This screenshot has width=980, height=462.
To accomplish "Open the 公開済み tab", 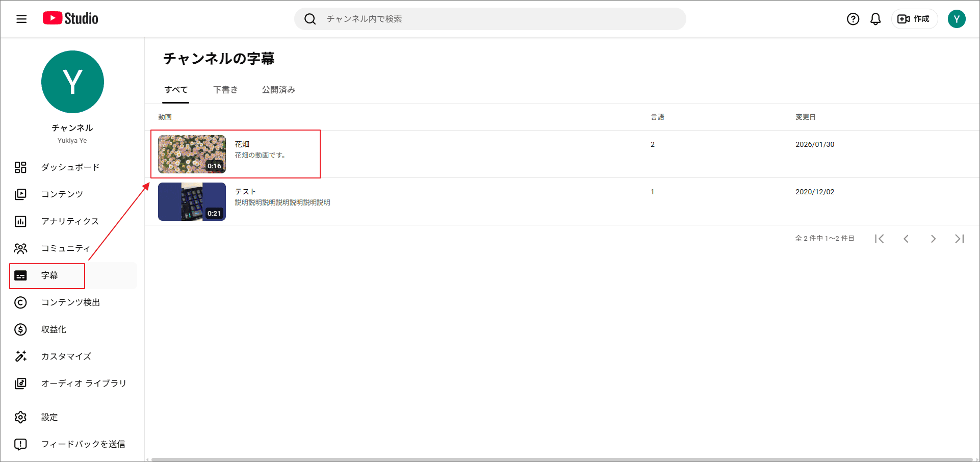I will point(278,90).
